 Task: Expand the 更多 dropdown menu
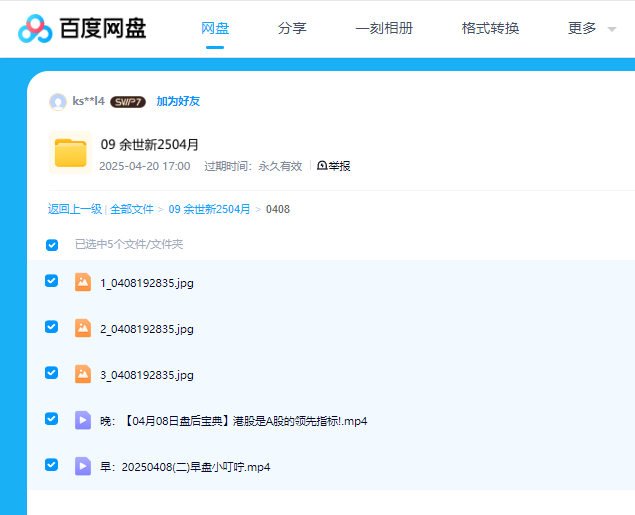pyautogui.click(x=591, y=29)
